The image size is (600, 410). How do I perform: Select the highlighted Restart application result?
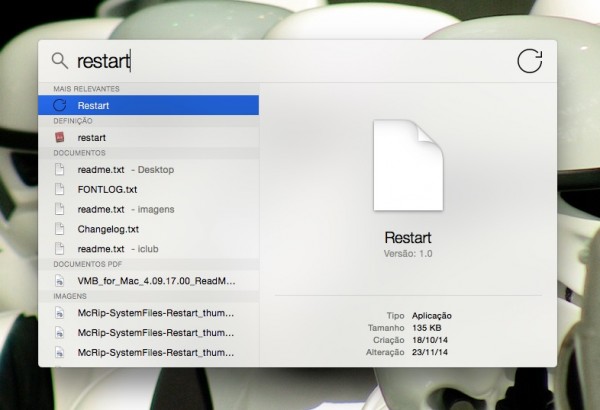[x=148, y=105]
